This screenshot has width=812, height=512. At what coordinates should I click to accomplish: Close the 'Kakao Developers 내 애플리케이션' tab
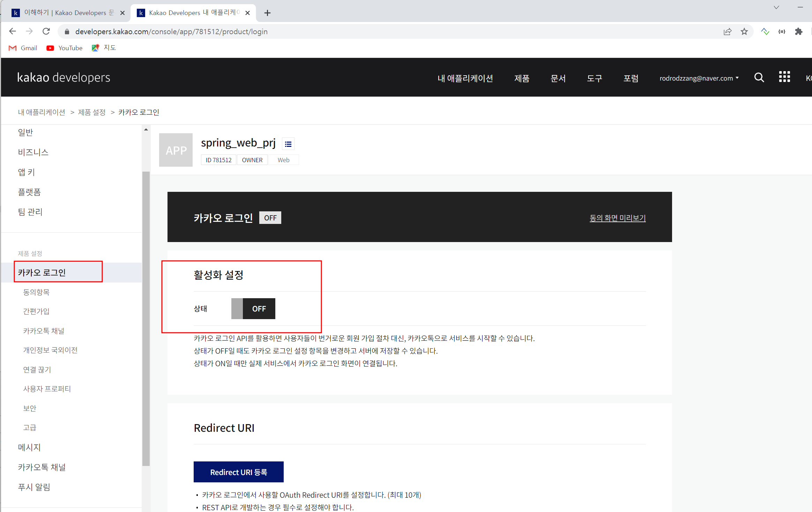[x=247, y=13]
